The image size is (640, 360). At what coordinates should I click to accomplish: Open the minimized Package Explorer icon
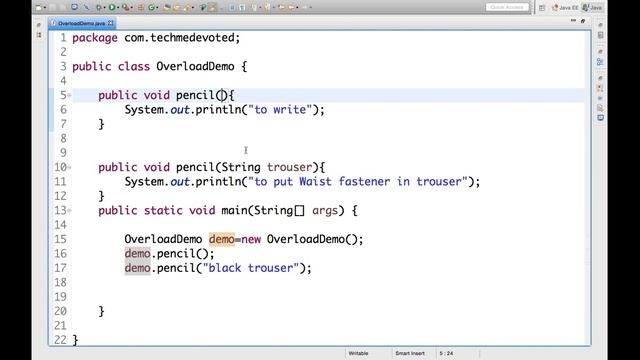coord(39,36)
